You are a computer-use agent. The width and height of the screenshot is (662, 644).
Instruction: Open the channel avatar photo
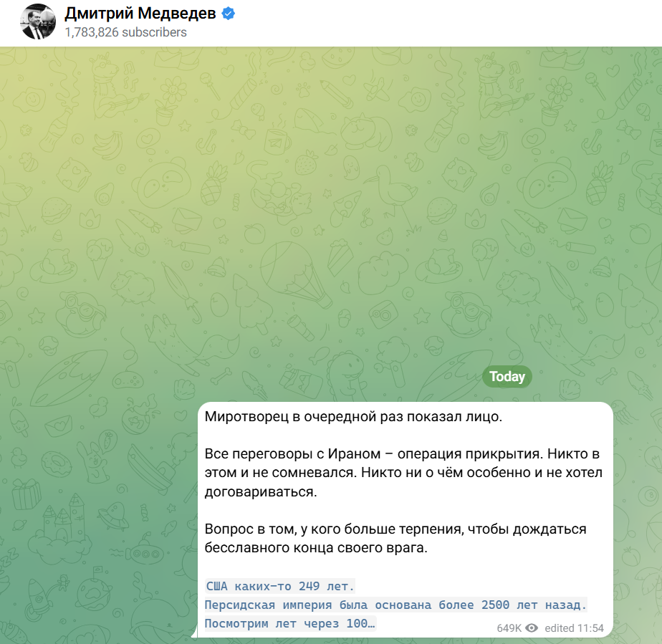(x=38, y=21)
